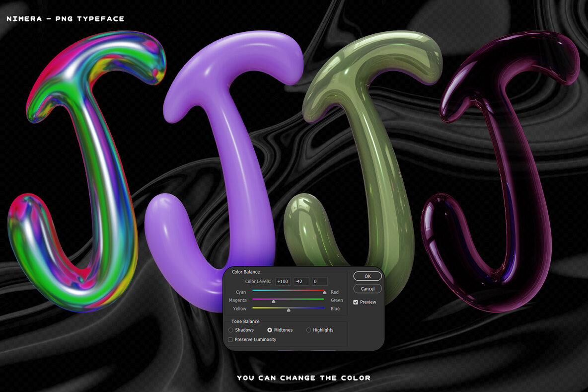Image resolution: width=588 pixels, height=392 pixels.
Task: Click the Color Levels field showing -42
Action: click(x=300, y=281)
